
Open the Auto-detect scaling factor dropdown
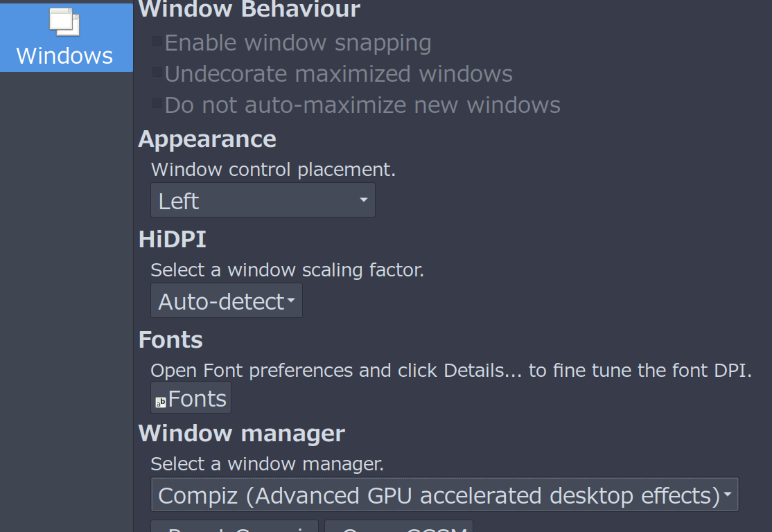227,301
